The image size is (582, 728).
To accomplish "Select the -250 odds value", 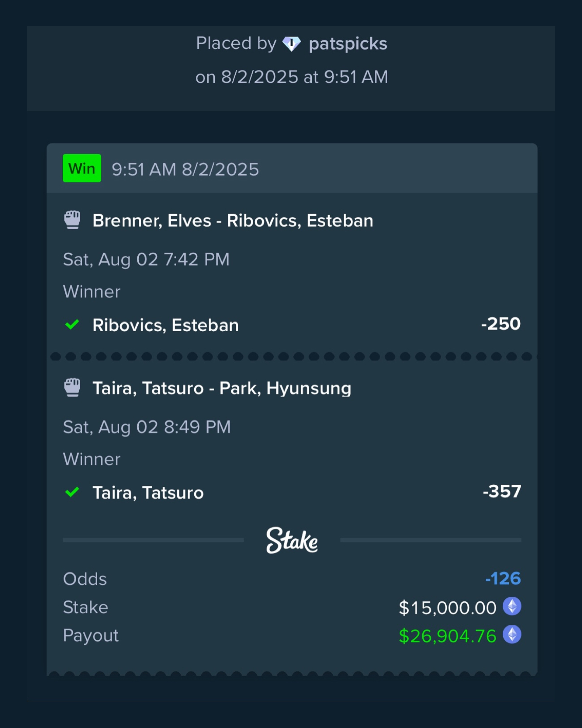I will pyautogui.click(x=501, y=324).
